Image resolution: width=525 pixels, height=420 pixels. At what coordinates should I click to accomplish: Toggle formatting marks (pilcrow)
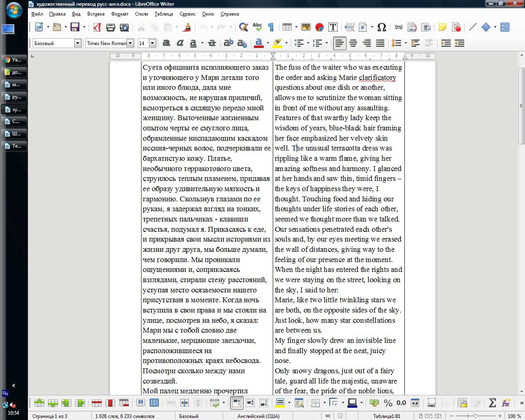(271, 27)
